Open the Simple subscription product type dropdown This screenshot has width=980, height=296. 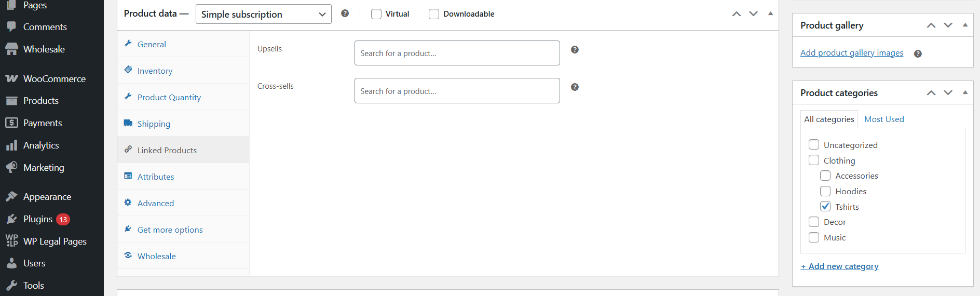[x=263, y=14]
